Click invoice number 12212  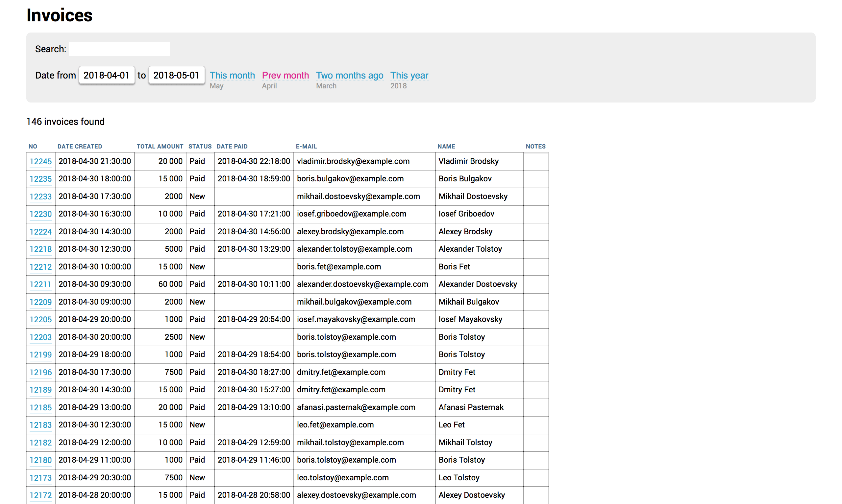click(x=40, y=266)
